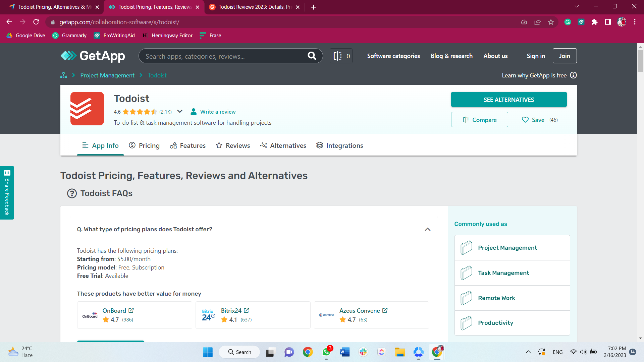644x362 pixels.
Task: Open Slack from the taskbar
Action: pyautogui.click(x=363, y=352)
